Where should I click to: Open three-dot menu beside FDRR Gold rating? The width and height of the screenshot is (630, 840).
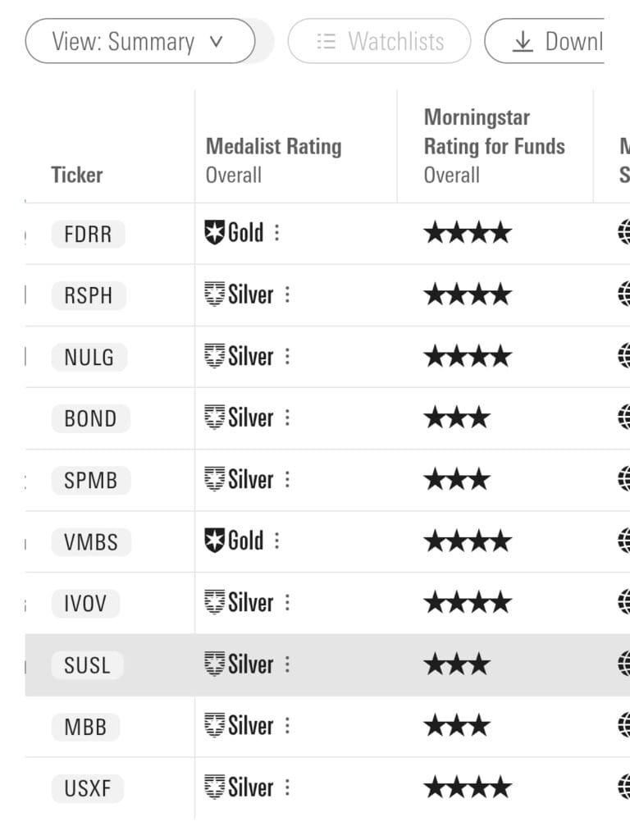pyautogui.click(x=276, y=233)
